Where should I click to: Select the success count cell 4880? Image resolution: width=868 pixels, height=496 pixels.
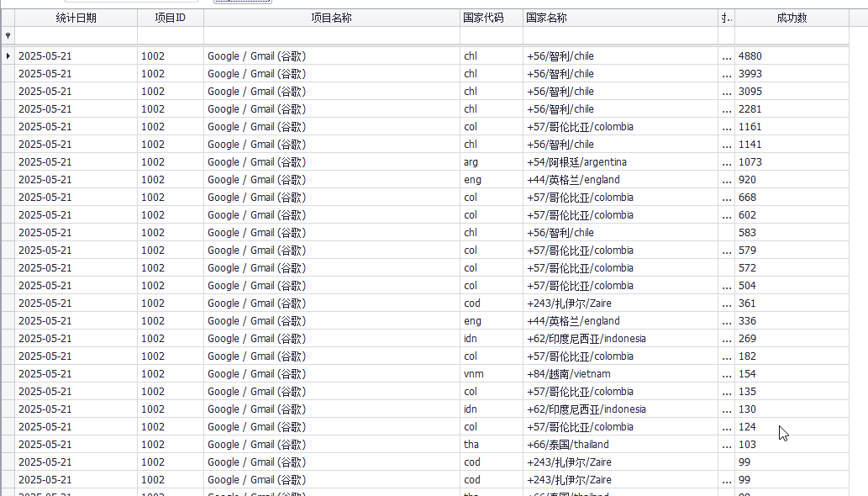[x=792, y=56]
